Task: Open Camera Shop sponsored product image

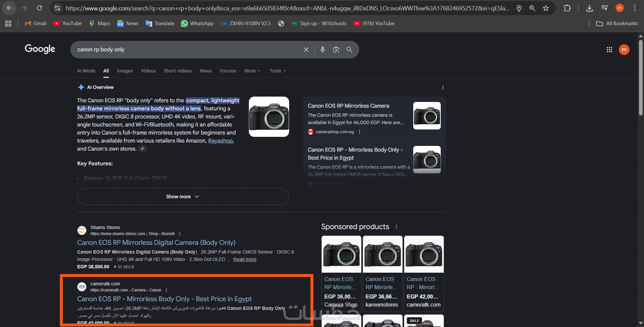Action: click(341, 254)
